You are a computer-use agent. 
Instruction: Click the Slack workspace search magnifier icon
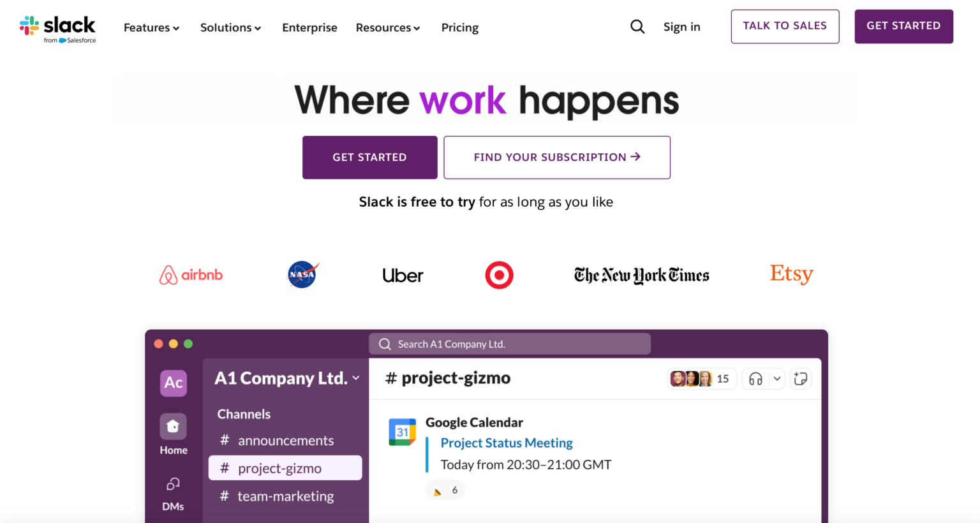pyautogui.click(x=385, y=344)
